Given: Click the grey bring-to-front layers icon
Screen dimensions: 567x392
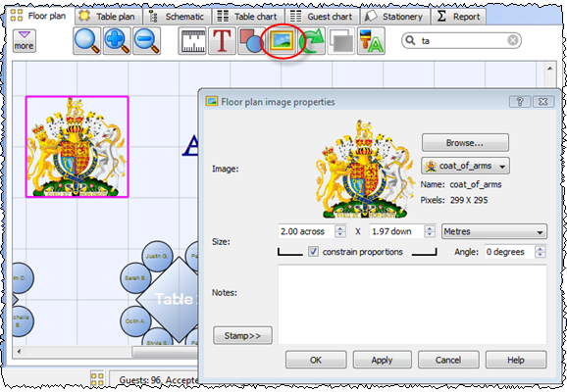Looking at the screenshot, I should tap(341, 41).
